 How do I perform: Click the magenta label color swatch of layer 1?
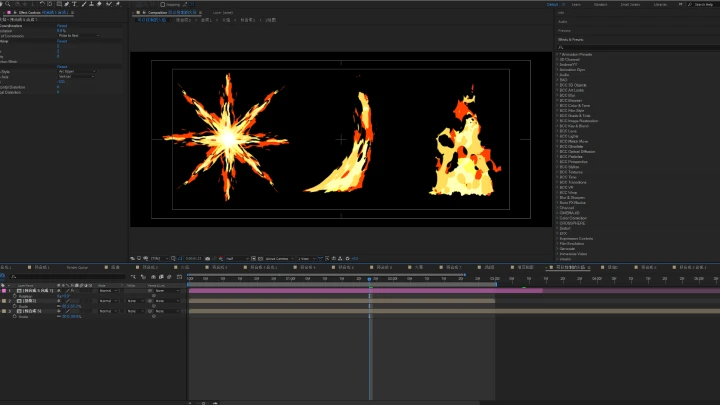pos(4,291)
